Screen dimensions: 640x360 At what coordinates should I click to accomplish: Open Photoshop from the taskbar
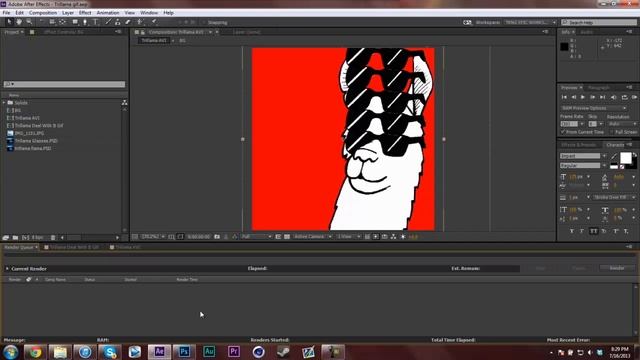point(184,351)
